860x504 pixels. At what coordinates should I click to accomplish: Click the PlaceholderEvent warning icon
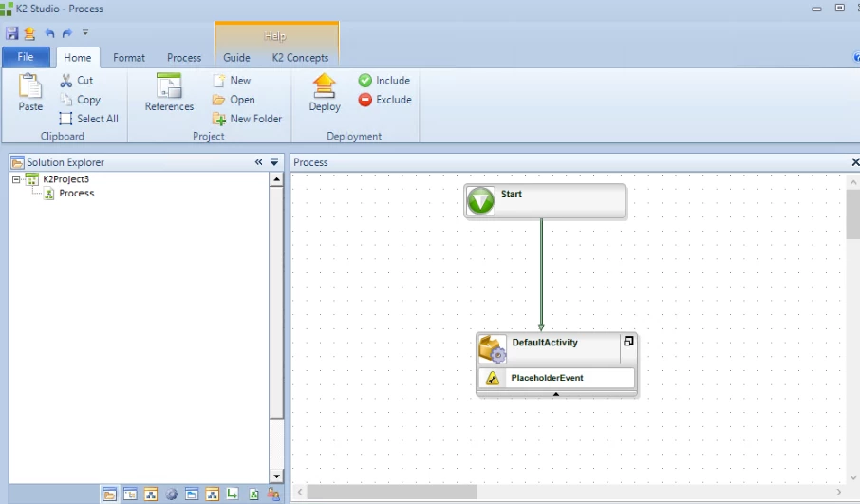click(x=493, y=378)
